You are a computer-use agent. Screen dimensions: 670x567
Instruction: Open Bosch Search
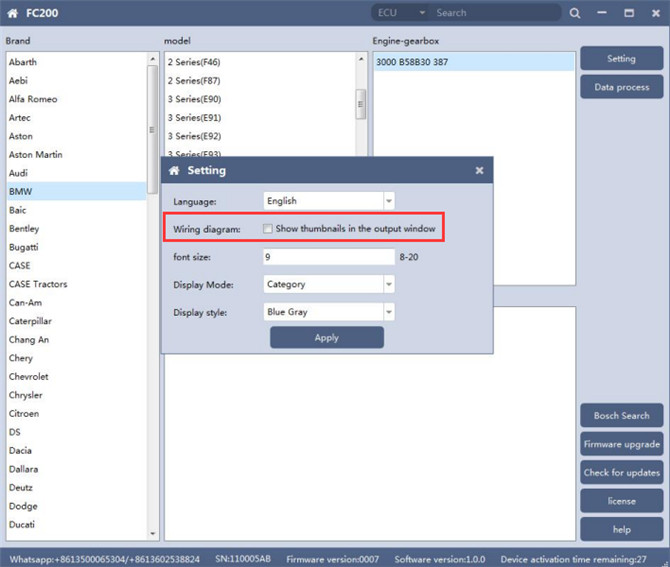pos(621,416)
